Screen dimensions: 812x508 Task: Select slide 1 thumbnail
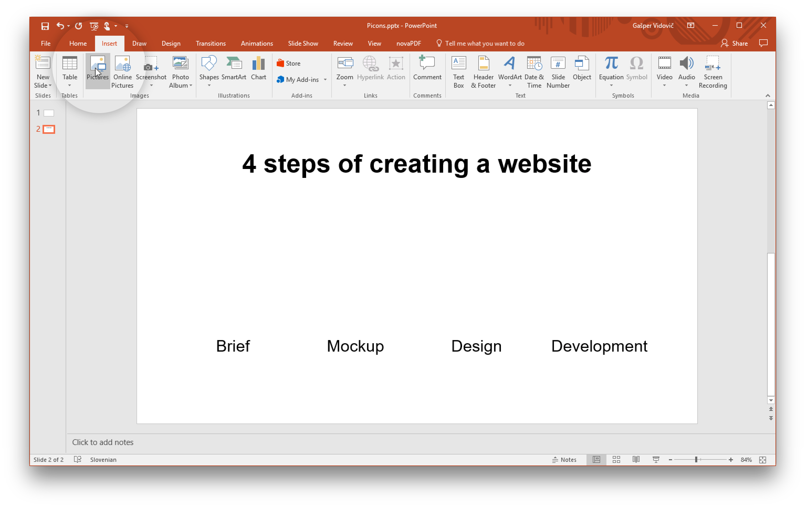[49, 113]
